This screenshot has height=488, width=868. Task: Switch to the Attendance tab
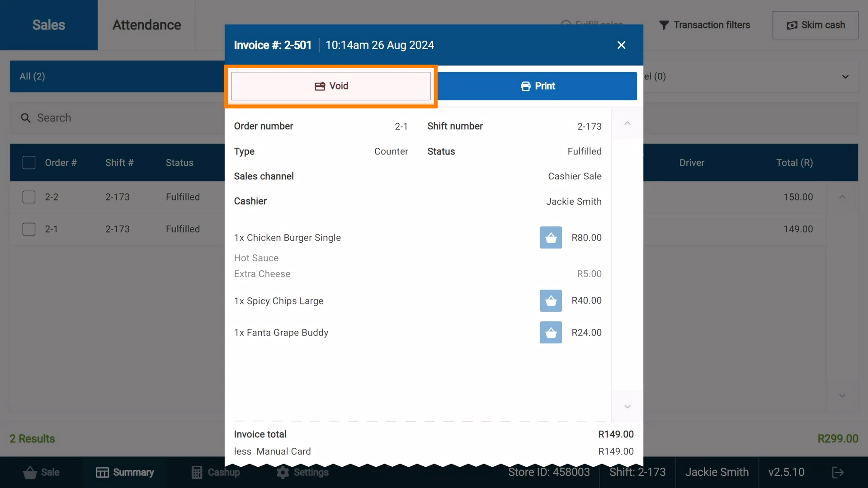point(146,25)
